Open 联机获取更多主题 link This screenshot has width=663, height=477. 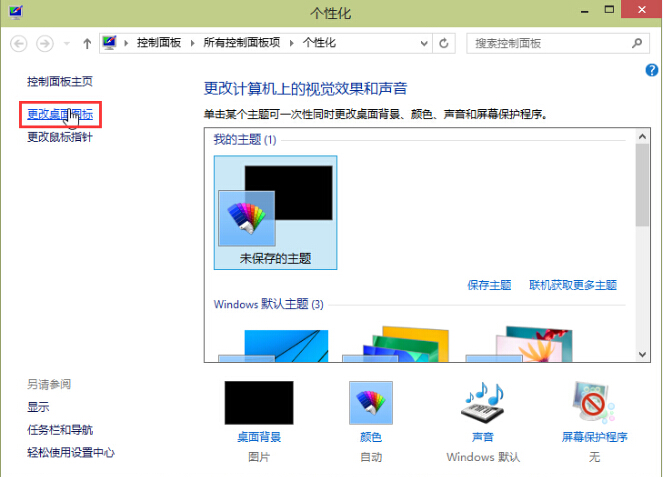[573, 285]
